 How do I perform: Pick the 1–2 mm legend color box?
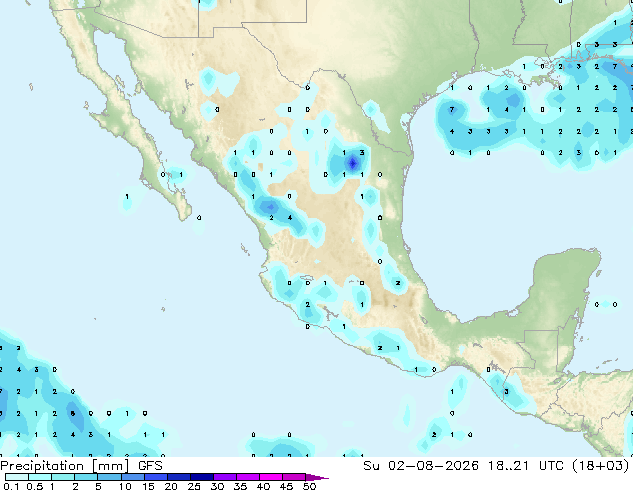click(63, 477)
